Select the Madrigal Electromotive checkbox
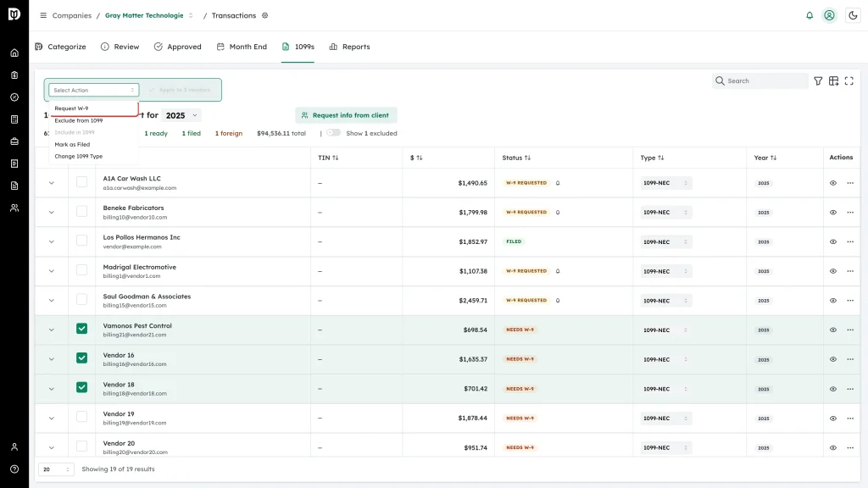 coord(81,269)
